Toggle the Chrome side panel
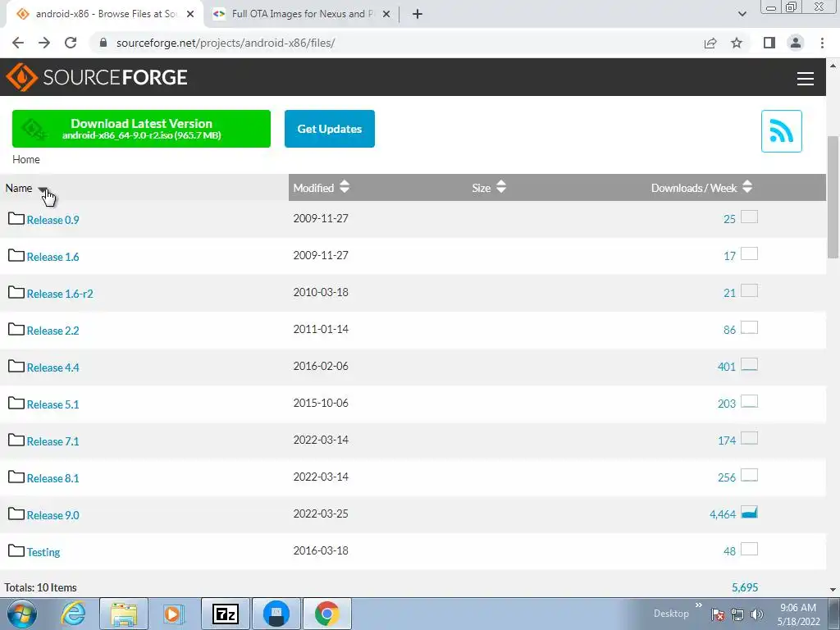This screenshot has width=840, height=630. [x=769, y=43]
